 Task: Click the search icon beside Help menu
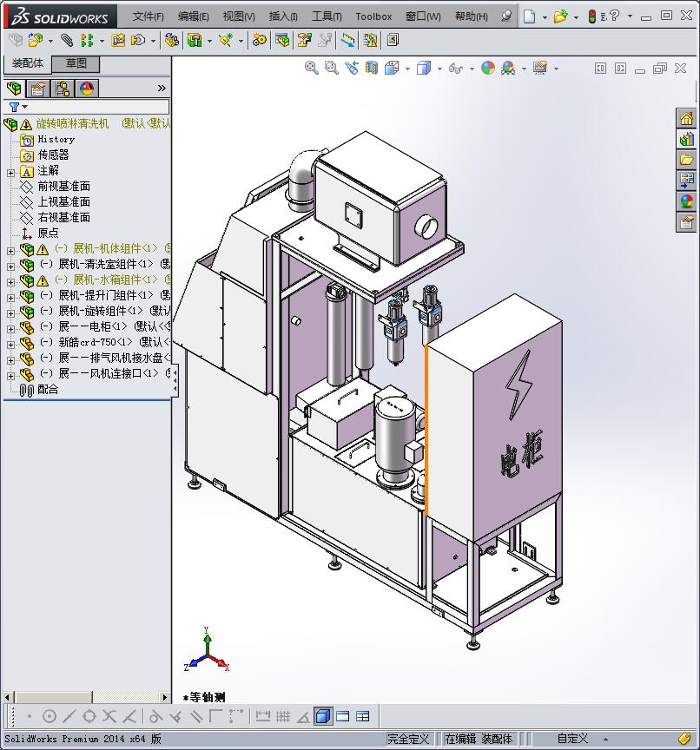point(505,16)
